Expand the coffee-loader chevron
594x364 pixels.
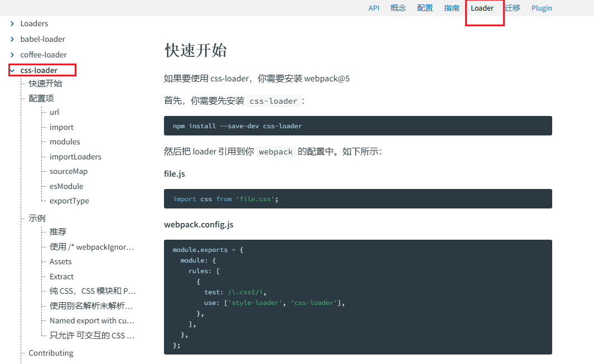point(12,55)
